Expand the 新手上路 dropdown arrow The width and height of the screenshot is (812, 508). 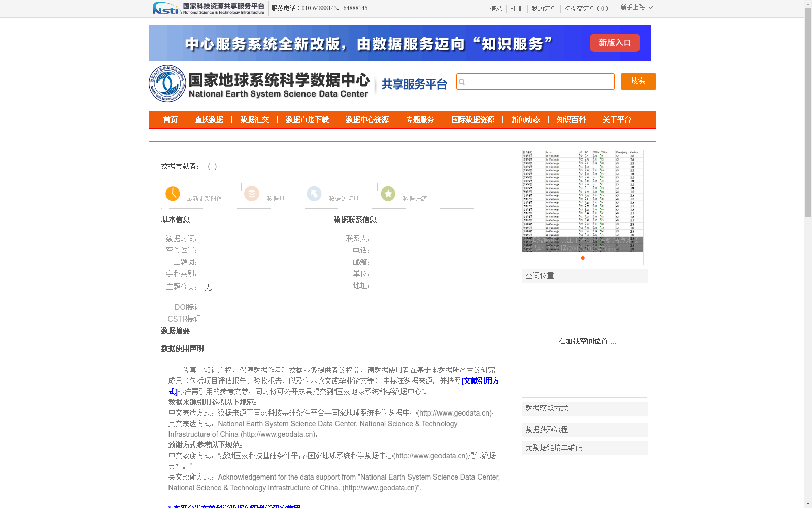pos(651,7)
